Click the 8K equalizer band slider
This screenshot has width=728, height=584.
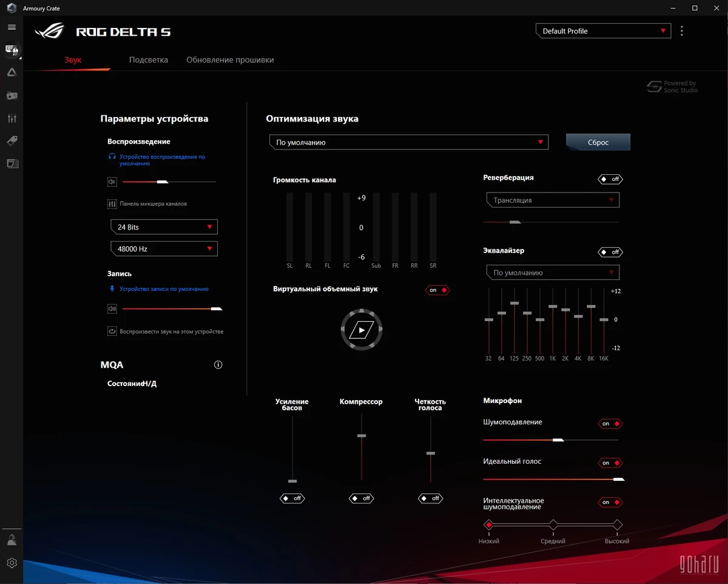click(591, 322)
